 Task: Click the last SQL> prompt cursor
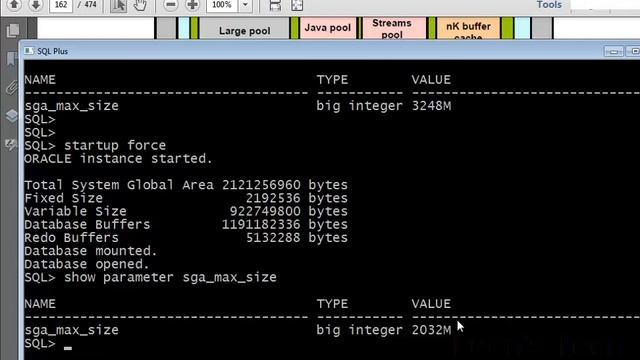point(68,347)
